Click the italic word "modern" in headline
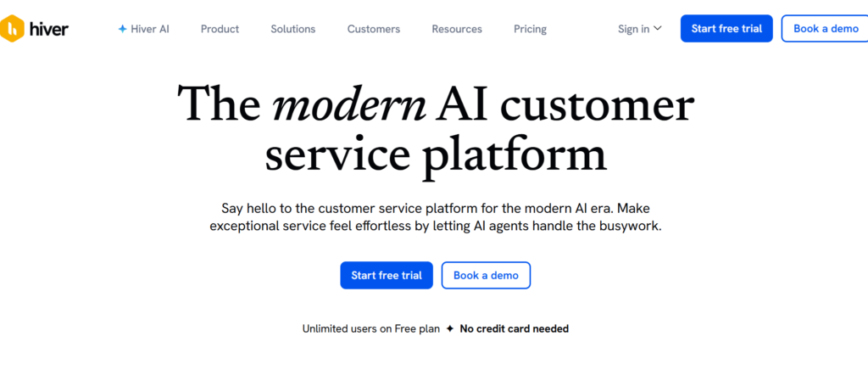 pos(349,106)
